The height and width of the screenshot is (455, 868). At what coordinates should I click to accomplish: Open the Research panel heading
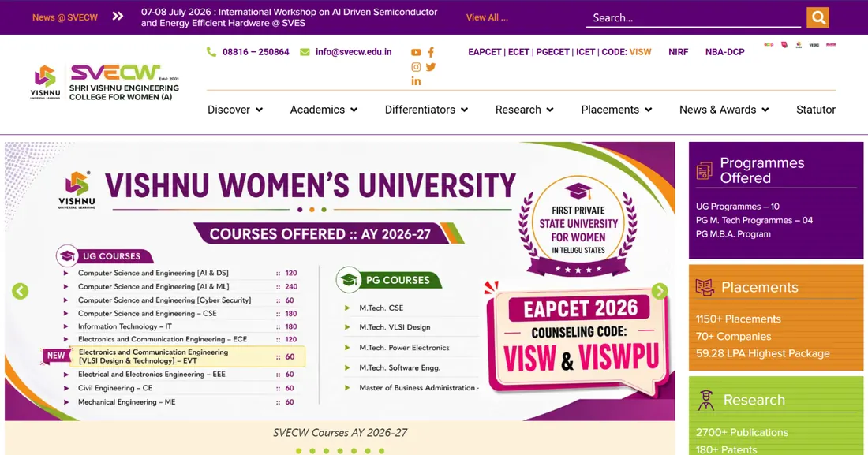pyautogui.click(x=754, y=401)
